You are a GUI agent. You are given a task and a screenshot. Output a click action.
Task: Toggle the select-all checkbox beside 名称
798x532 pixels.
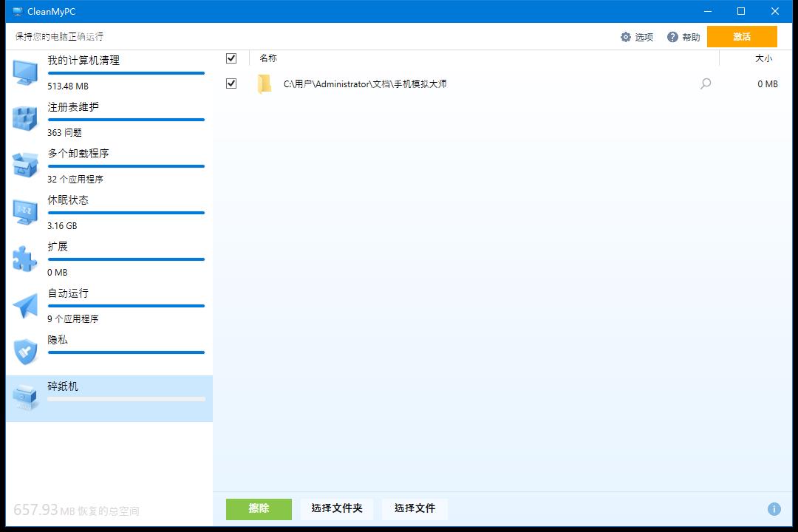[231, 58]
